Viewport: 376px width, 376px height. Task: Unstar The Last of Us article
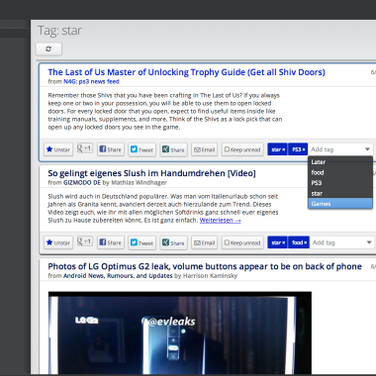(58, 149)
